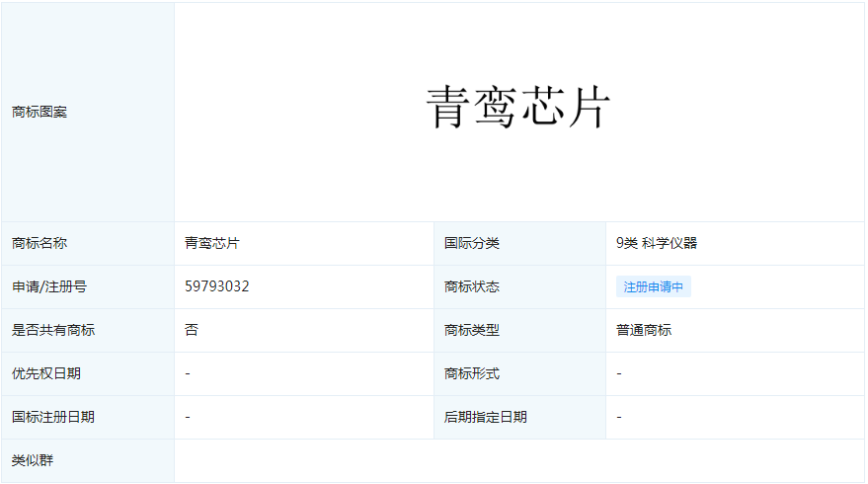Screen dimensions: 868x484
Task: Click the 青鸾芯片 trademark name value
Action: pyautogui.click(x=211, y=243)
